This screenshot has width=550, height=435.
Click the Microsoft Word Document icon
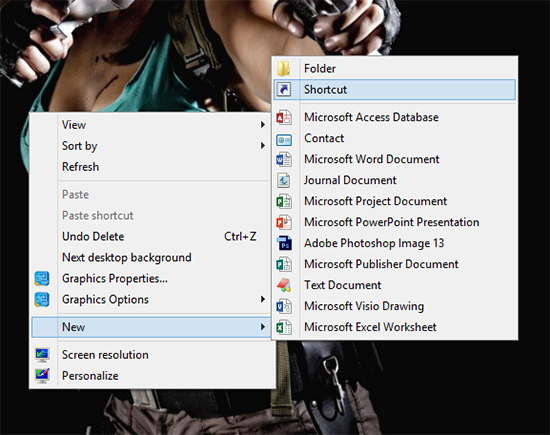[x=284, y=160]
